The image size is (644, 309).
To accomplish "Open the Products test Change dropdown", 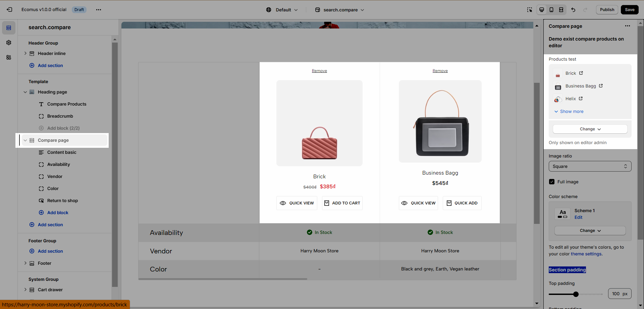I will click(x=590, y=129).
